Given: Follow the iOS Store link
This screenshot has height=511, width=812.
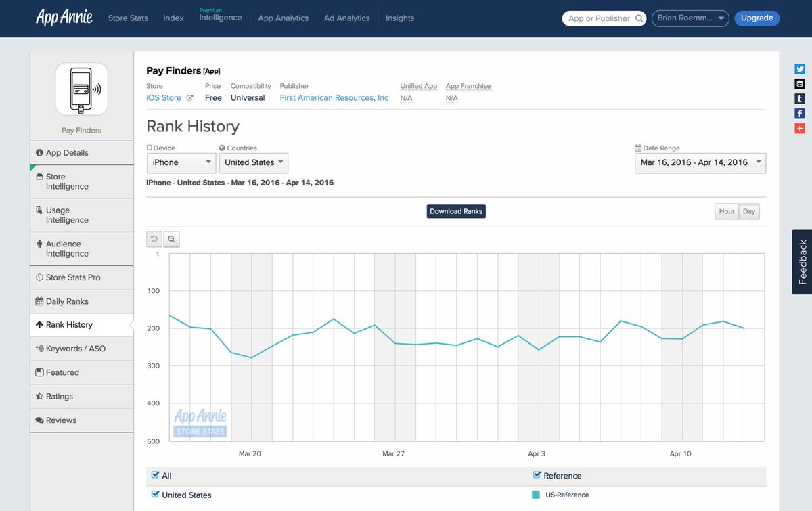Looking at the screenshot, I should coord(164,98).
